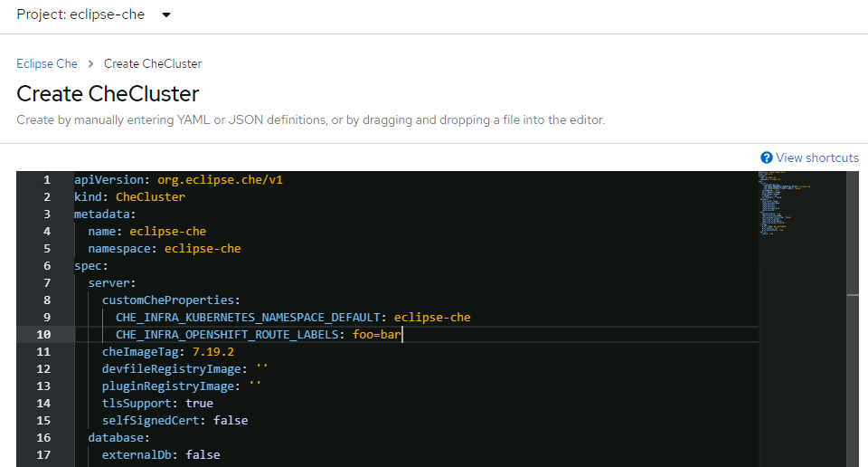
Task: Click the cheImageTag value 7.19.2
Action: (213, 351)
